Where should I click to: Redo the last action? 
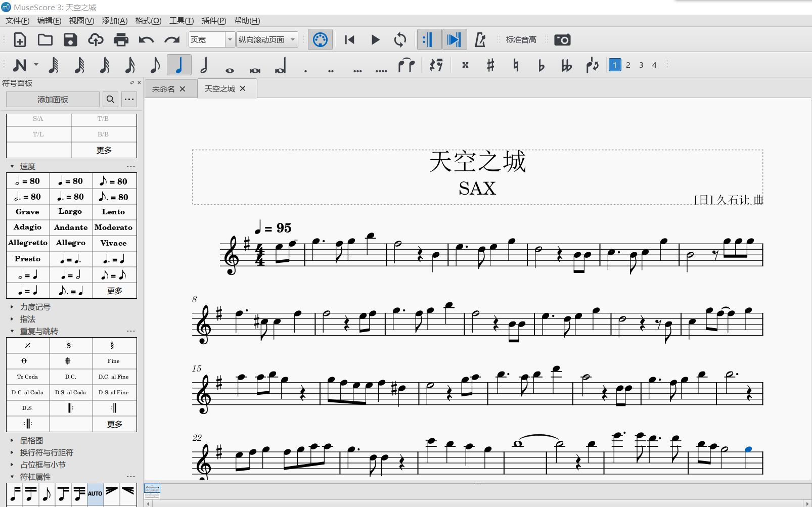pos(172,39)
